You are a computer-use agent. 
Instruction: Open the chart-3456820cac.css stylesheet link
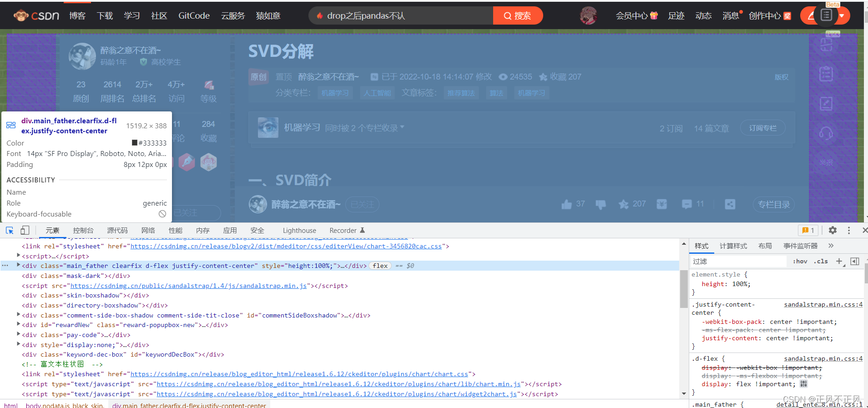[x=286, y=247]
